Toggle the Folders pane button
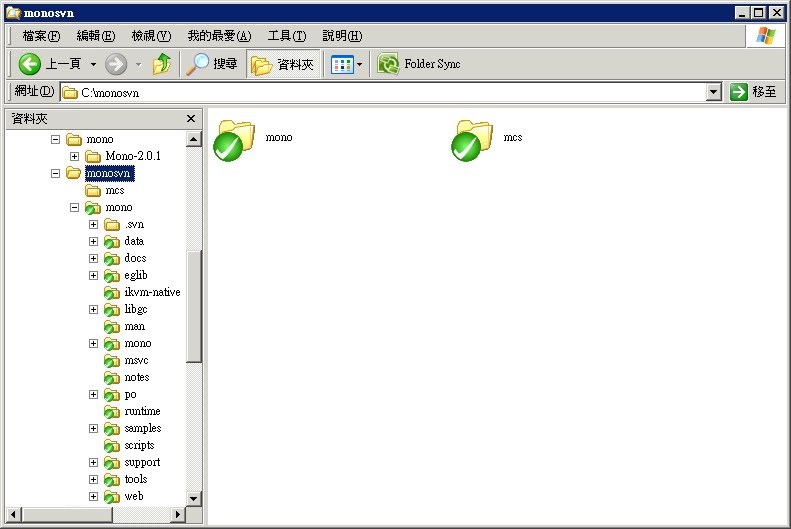This screenshot has height=529, width=791. [283, 64]
